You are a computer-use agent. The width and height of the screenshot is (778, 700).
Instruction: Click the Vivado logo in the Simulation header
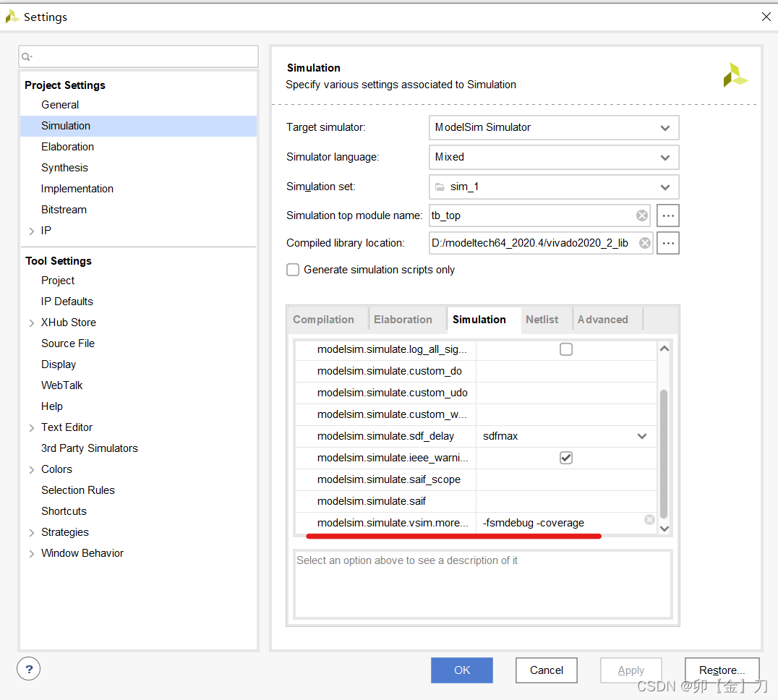[x=735, y=74]
